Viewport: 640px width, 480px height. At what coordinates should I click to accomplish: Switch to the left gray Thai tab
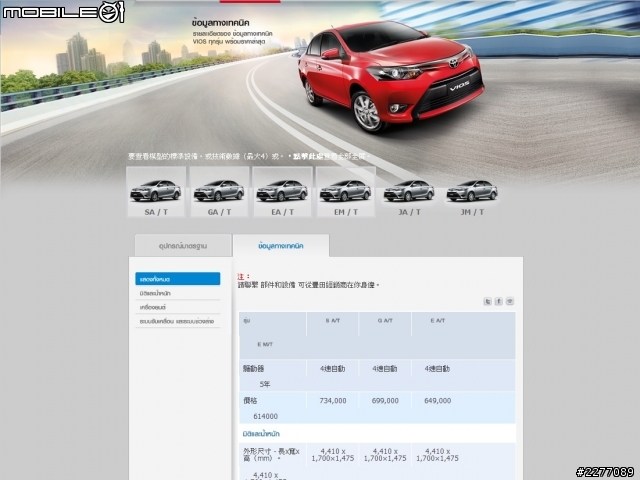pyautogui.click(x=183, y=246)
